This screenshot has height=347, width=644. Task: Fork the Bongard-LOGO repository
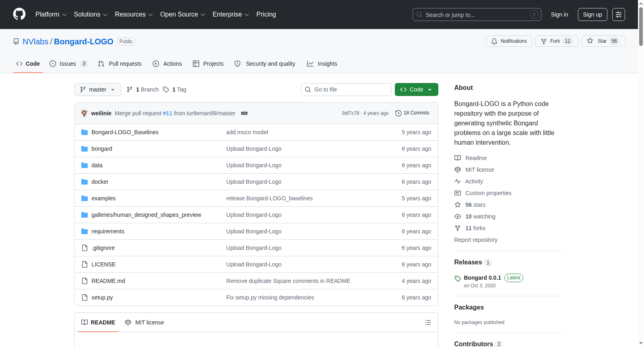coord(557,41)
